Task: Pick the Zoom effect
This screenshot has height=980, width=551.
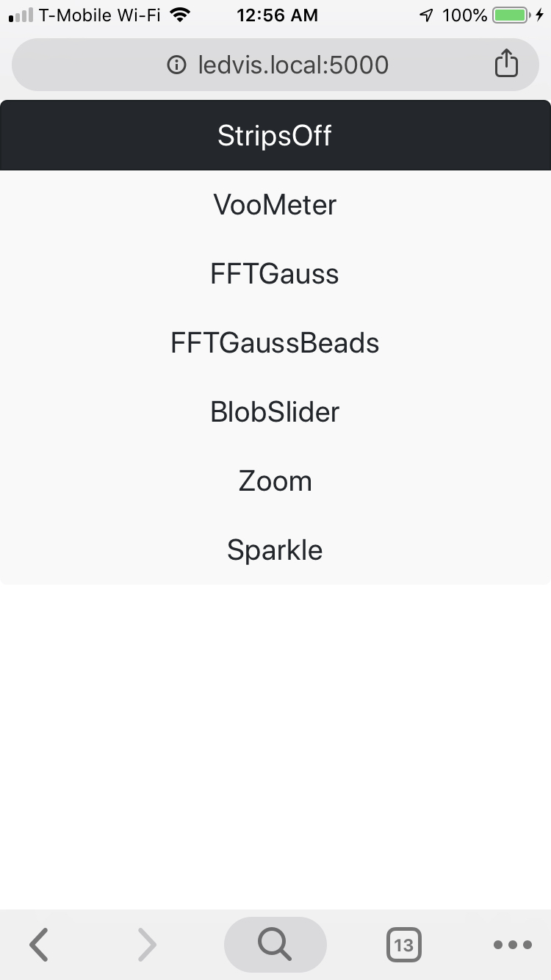Action: [275, 480]
